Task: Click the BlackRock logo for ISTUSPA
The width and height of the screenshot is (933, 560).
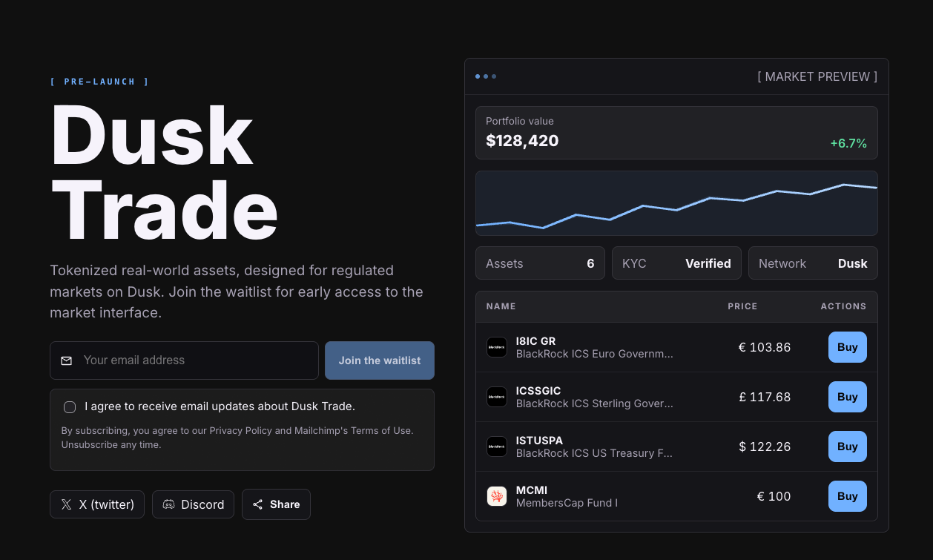Action: coord(497,447)
